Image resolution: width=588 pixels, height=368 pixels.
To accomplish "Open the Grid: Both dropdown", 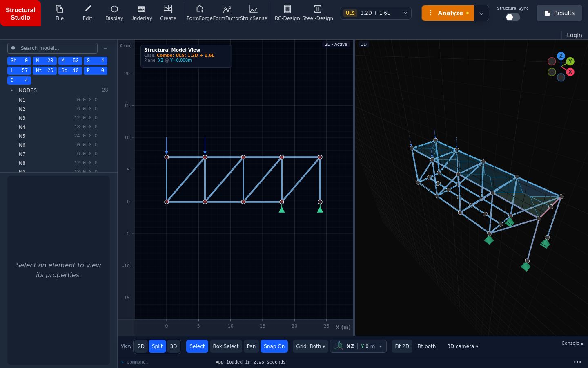I will coord(310,346).
